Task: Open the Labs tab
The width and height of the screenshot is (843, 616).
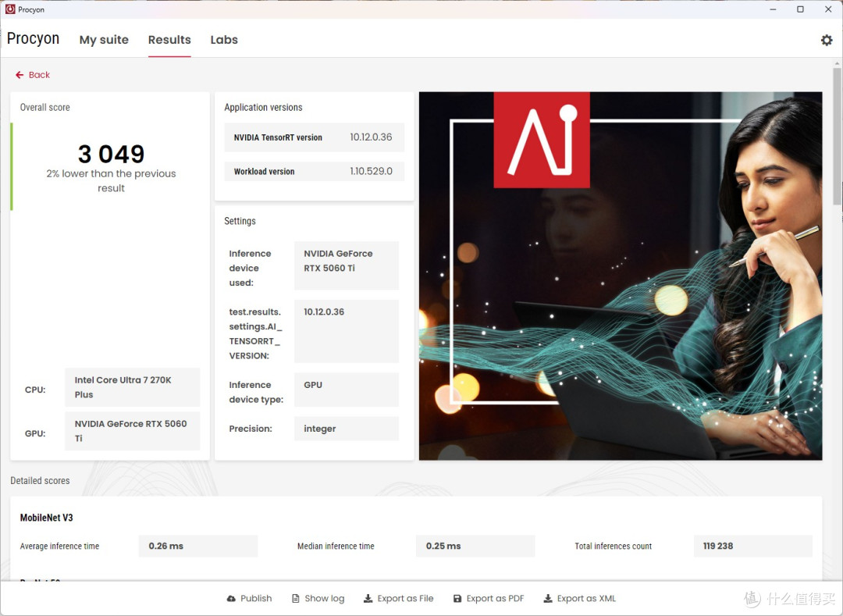Action: [x=224, y=40]
